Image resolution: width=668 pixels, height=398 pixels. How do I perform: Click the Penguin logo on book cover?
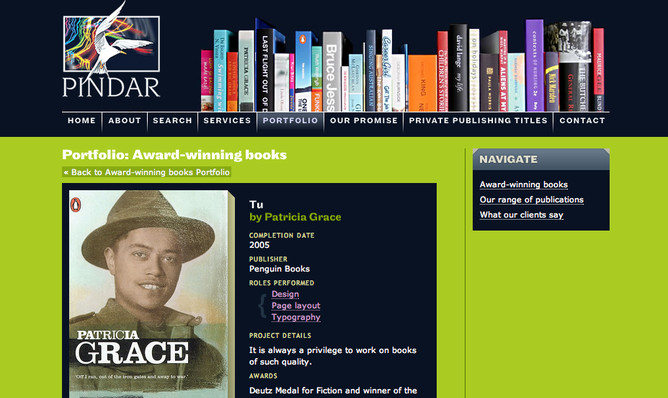coord(75,205)
